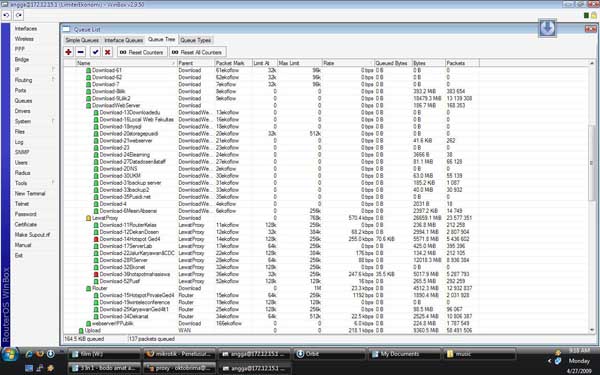The width and height of the screenshot is (600, 375).
Task: Sort by the Max Limit column header
Action: 300,63
